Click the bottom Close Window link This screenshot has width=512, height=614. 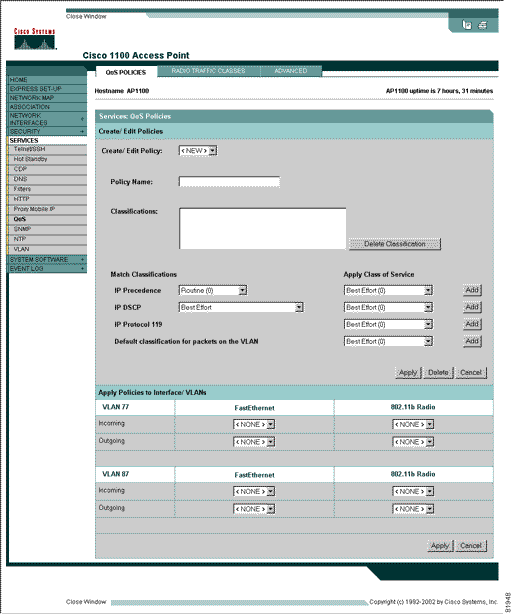86,601
